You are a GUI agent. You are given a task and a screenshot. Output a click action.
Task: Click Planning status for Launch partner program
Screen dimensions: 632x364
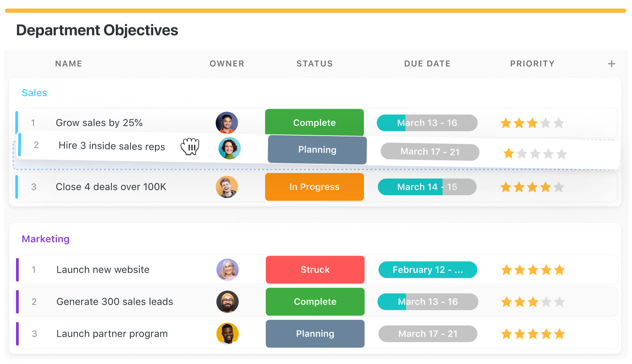(x=315, y=334)
